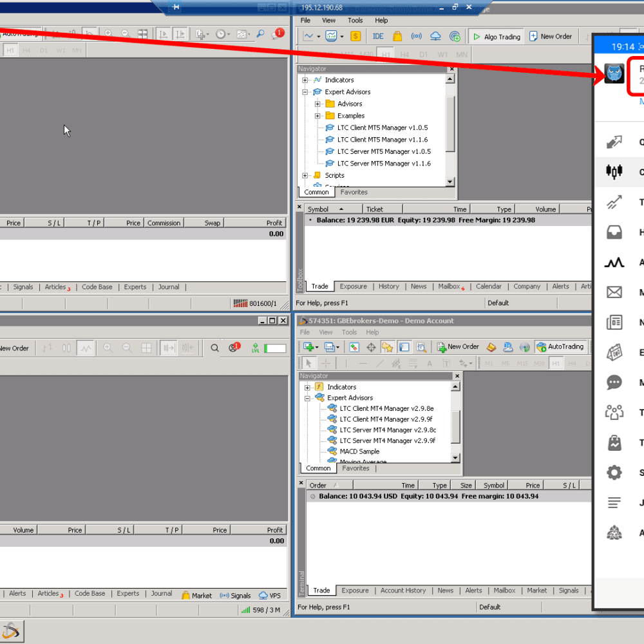Open the IDE editor in MT5 toolbar
Image resolution: width=644 pixels, height=644 pixels.
[378, 37]
